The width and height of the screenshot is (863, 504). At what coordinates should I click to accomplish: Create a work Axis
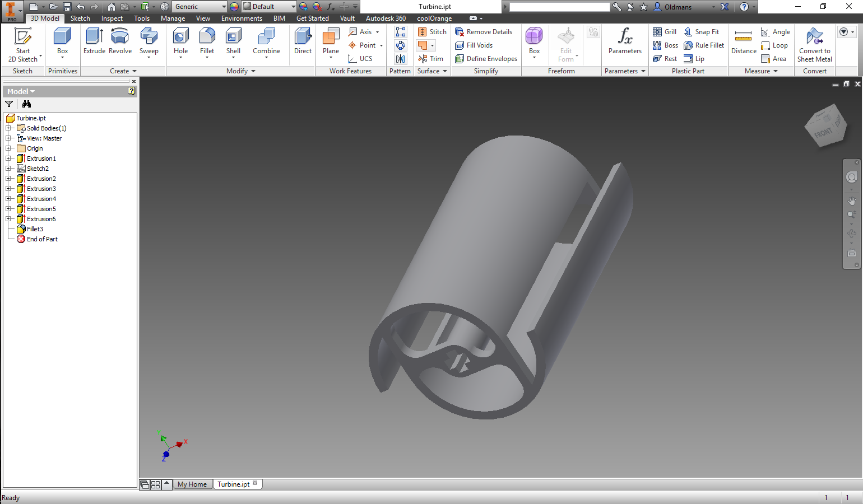pyautogui.click(x=361, y=32)
